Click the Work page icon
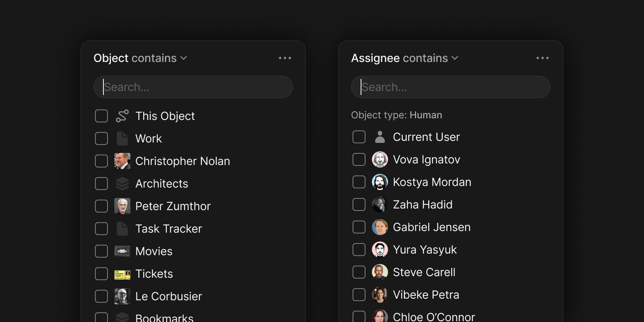Image resolution: width=644 pixels, height=322 pixels. (x=122, y=138)
